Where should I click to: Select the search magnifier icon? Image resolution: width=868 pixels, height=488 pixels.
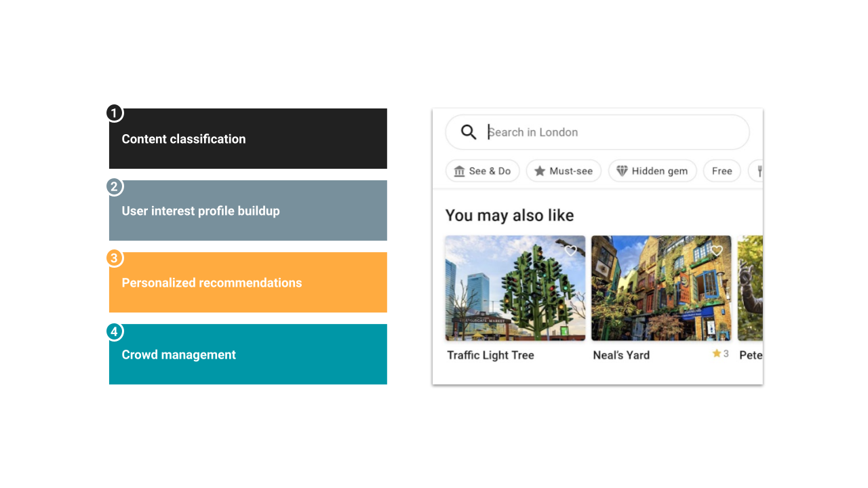[468, 132]
